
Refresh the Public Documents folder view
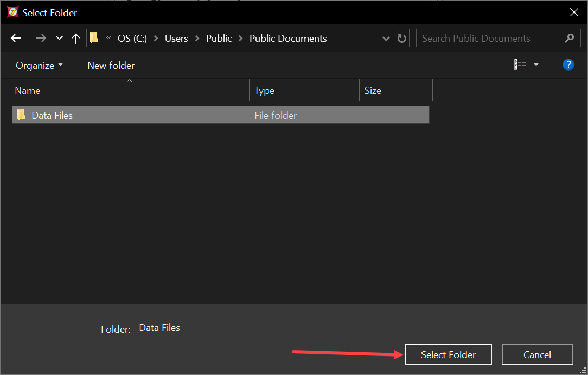click(401, 39)
